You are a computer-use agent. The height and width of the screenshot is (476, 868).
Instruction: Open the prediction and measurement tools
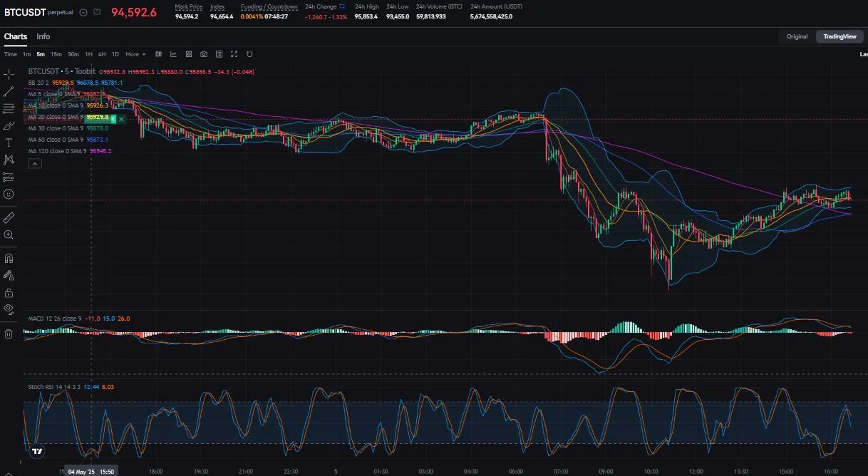point(9,177)
